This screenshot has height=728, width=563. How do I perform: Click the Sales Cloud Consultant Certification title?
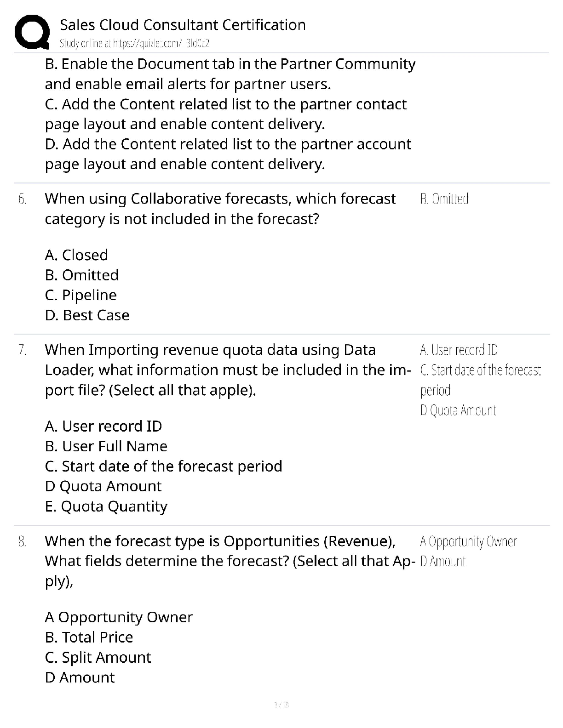click(183, 25)
